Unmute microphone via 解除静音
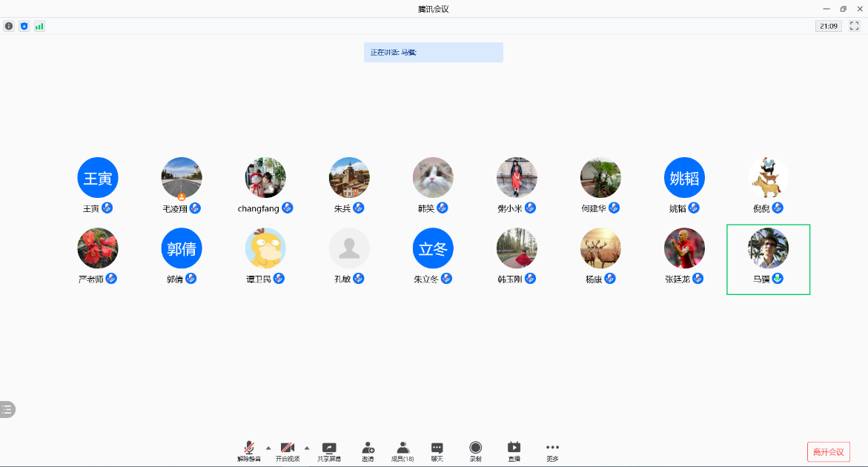Image resolution: width=868 pixels, height=467 pixels. (x=249, y=448)
